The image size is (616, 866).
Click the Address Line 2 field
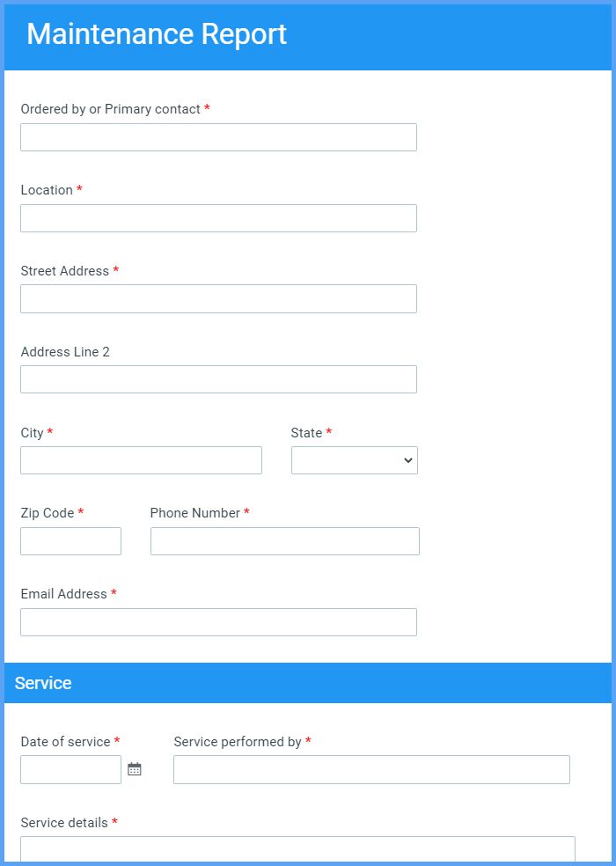[x=218, y=378]
